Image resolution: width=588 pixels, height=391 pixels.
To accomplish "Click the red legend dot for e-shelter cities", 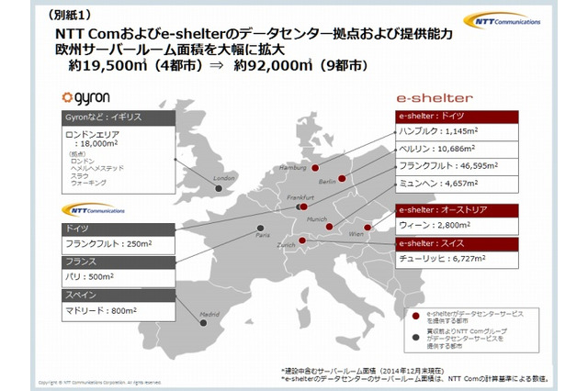I will click(x=415, y=316).
